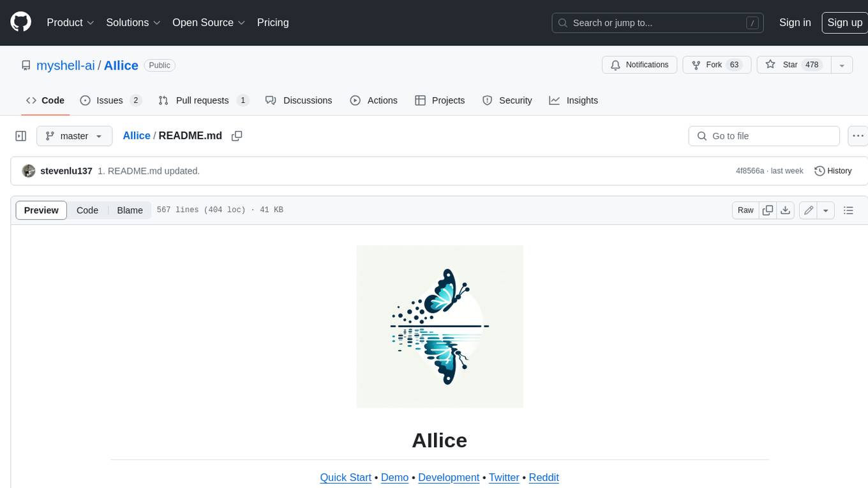
Task: Edit the file with pencil icon
Action: [x=809, y=210]
